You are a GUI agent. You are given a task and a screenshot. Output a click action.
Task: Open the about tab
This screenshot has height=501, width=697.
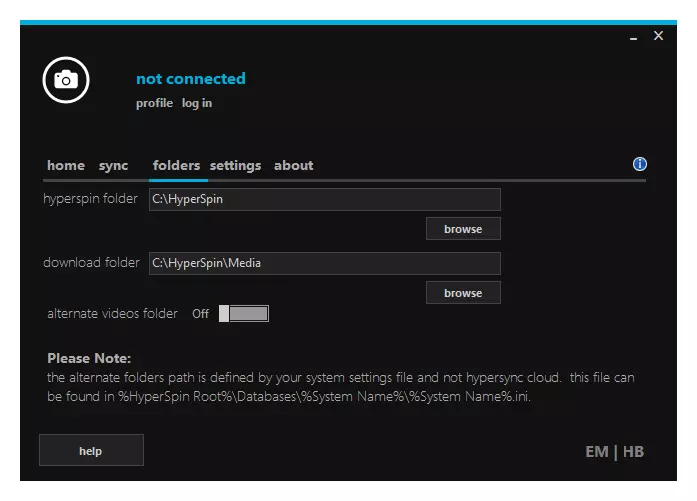click(294, 166)
